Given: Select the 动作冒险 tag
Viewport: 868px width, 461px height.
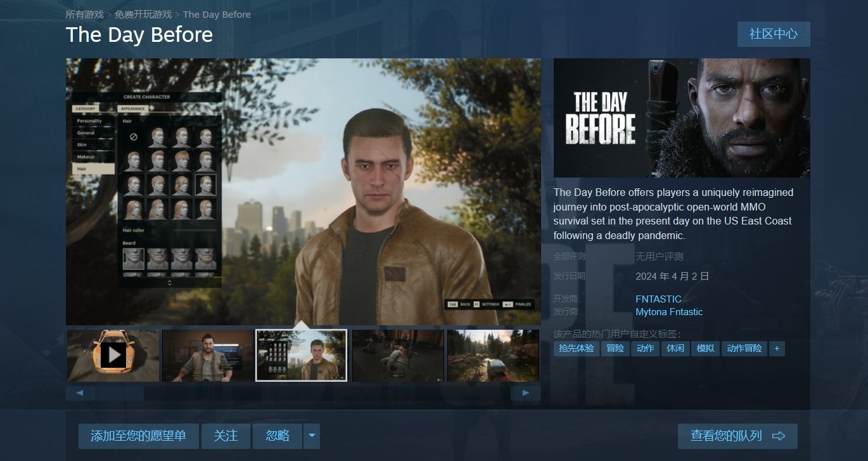Looking at the screenshot, I should [x=744, y=348].
